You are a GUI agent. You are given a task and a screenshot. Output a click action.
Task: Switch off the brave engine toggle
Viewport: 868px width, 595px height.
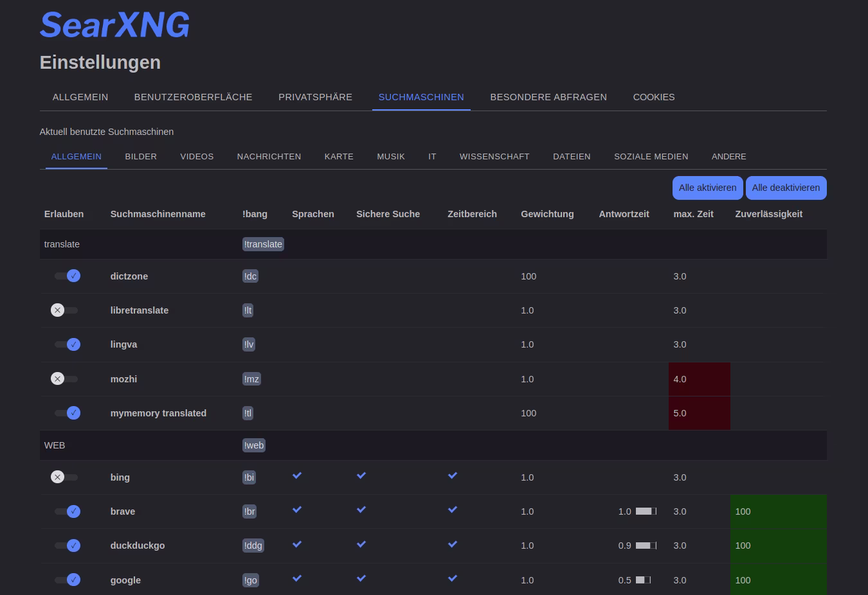[67, 511]
